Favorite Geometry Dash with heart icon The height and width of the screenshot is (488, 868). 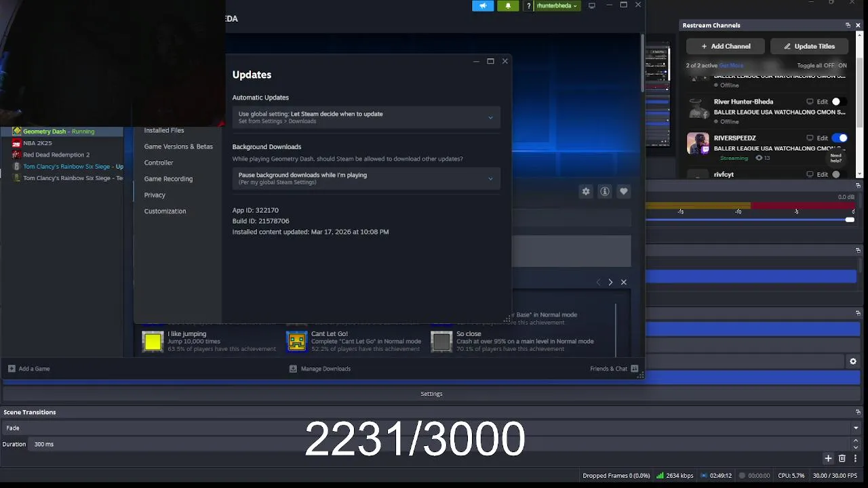624,192
